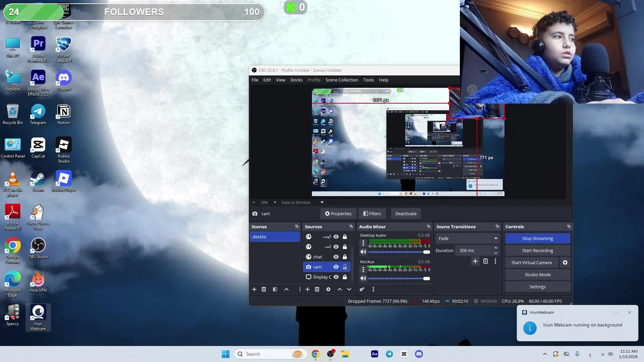The height and width of the screenshot is (362, 644).
Task: Open CapCut desktop shortcut
Action: pyautogui.click(x=38, y=148)
